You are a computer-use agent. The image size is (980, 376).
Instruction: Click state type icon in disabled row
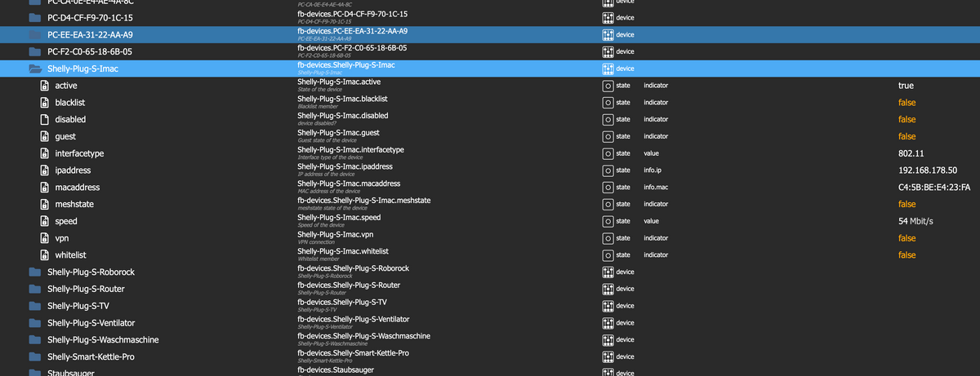point(607,120)
